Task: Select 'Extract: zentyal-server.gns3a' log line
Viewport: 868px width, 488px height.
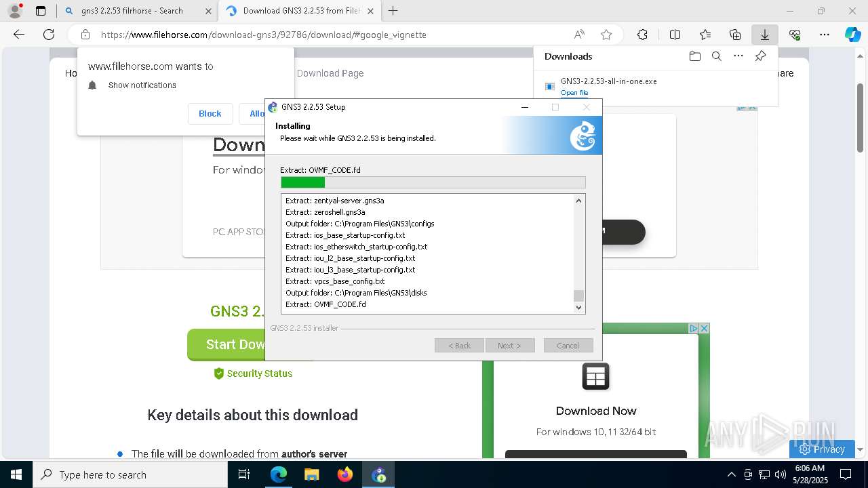Action: coord(335,201)
